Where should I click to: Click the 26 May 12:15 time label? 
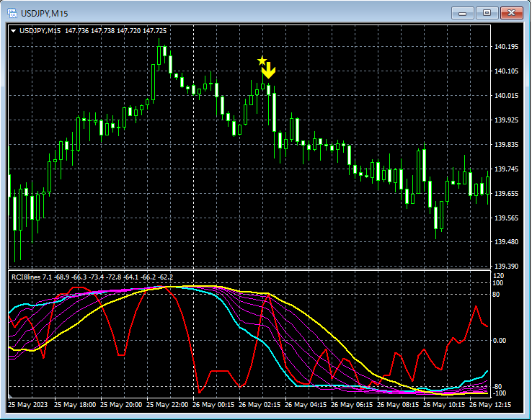click(490, 405)
